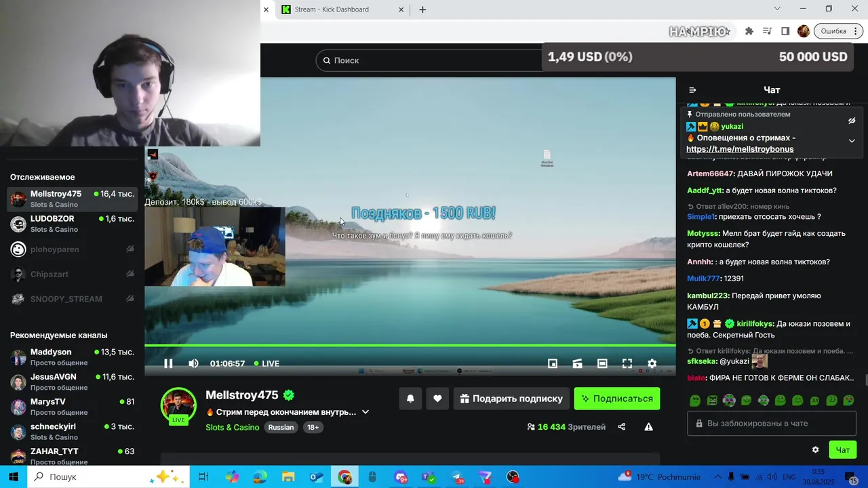Click Подарить подписку button
This screenshot has height=488, width=868.
(511, 399)
